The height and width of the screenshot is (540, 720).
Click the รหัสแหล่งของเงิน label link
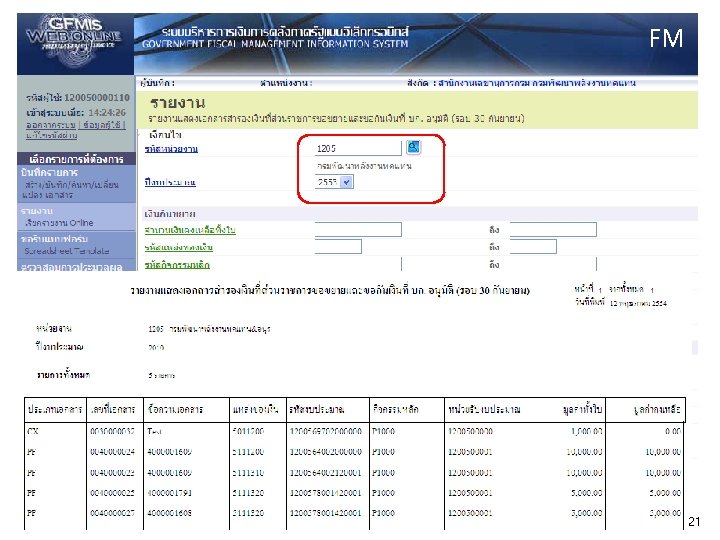pos(179,247)
